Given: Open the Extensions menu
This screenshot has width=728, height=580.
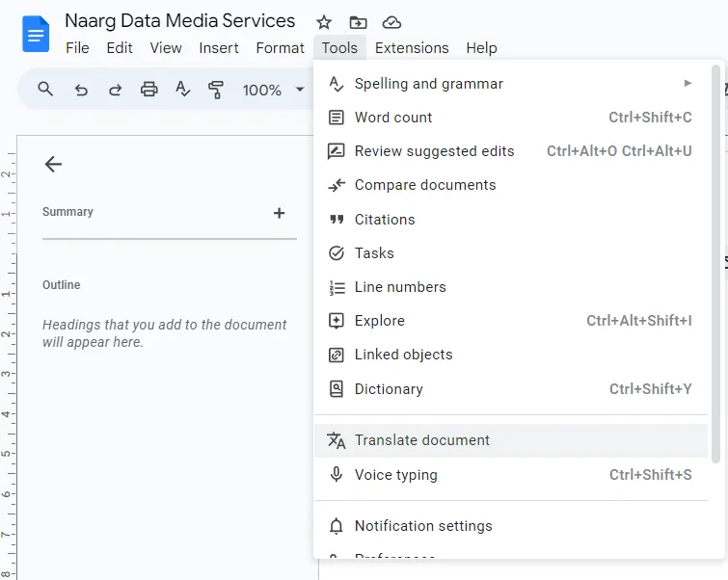Looking at the screenshot, I should [x=412, y=48].
